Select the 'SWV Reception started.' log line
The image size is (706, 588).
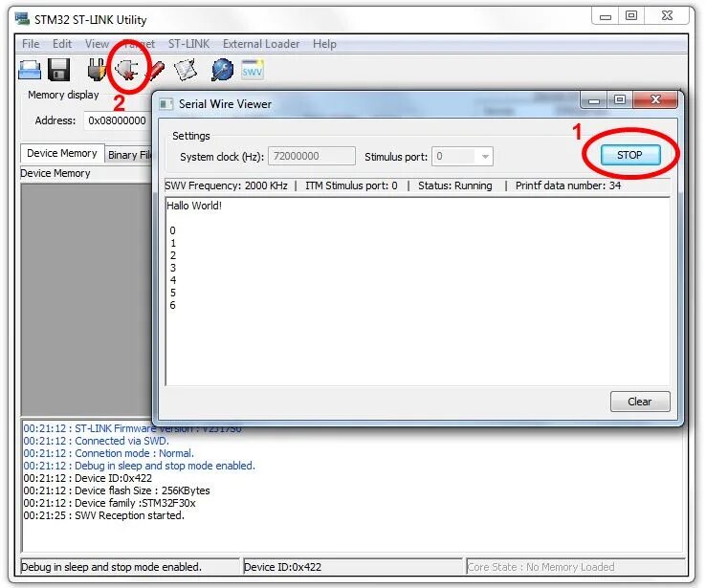[x=104, y=515]
